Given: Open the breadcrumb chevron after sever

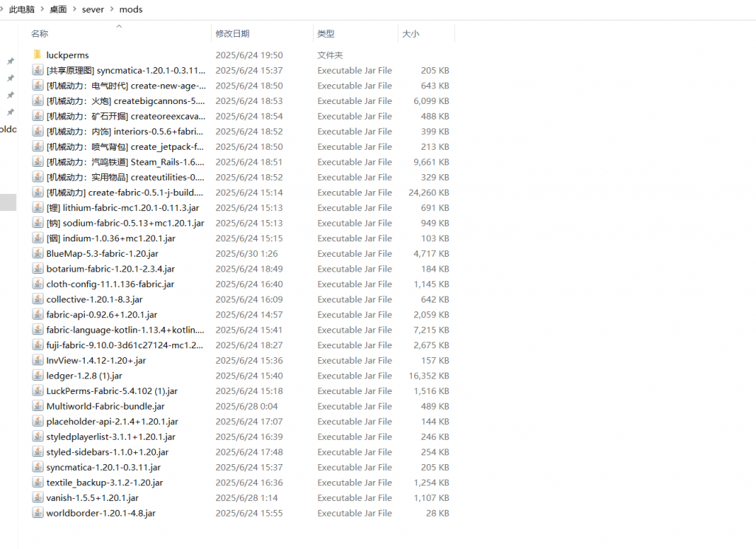Looking at the screenshot, I should (112, 9).
